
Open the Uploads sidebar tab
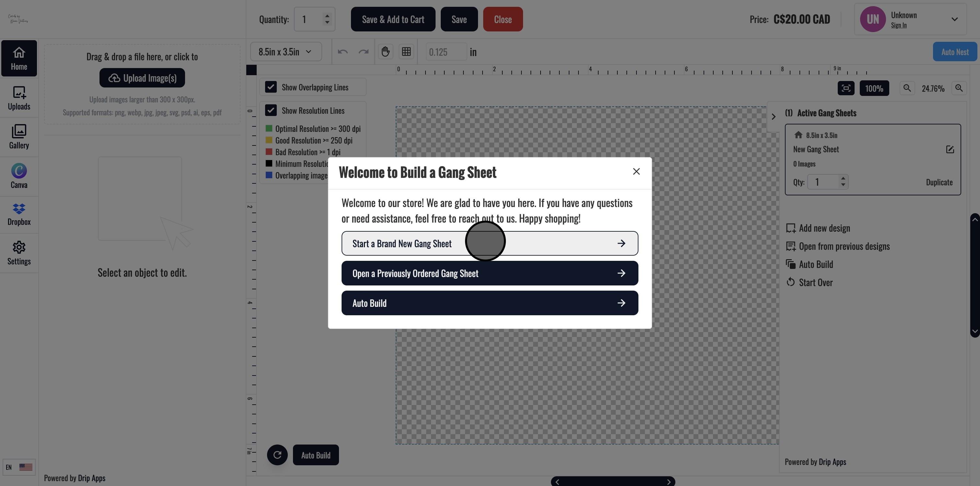point(19,98)
